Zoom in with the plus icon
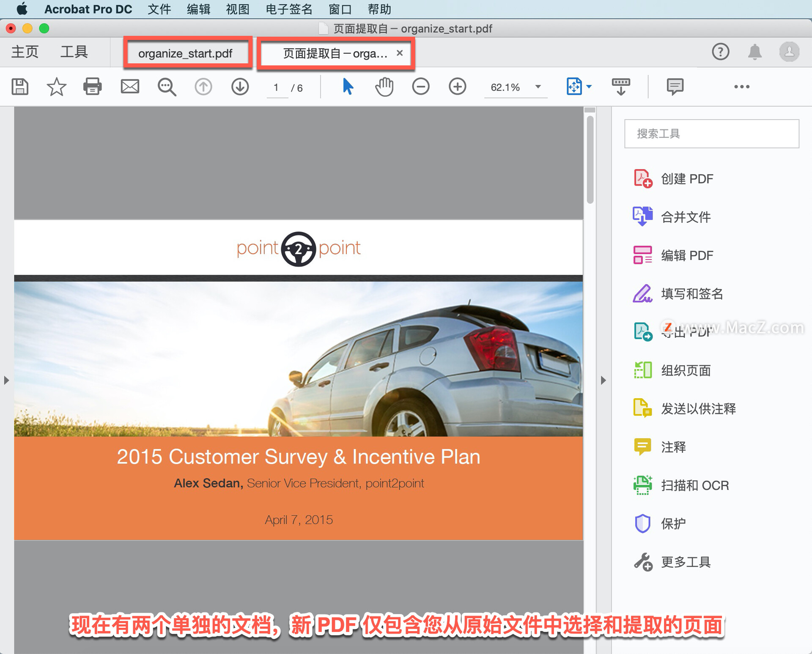The height and width of the screenshot is (654, 812). point(457,87)
